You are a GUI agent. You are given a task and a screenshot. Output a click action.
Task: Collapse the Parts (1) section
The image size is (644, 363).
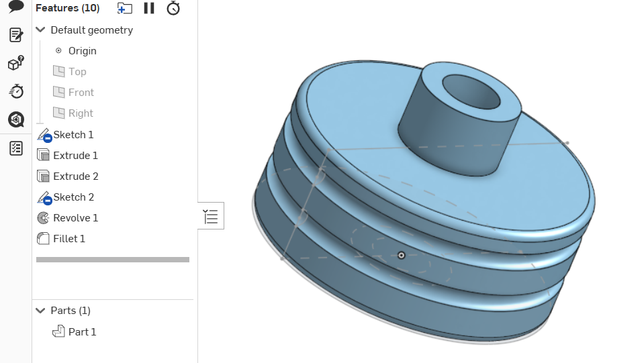(x=40, y=311)
